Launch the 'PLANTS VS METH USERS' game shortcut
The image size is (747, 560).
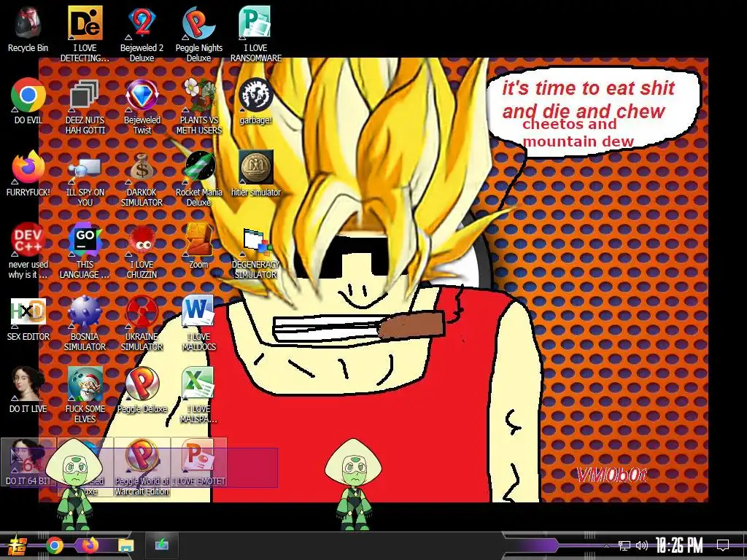point(198,106)
